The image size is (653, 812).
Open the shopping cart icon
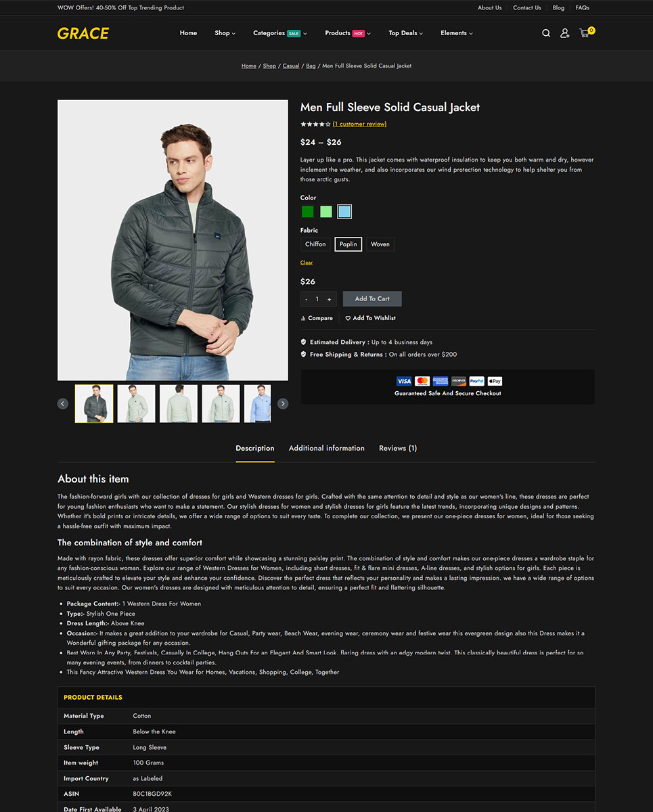point(585,33)
